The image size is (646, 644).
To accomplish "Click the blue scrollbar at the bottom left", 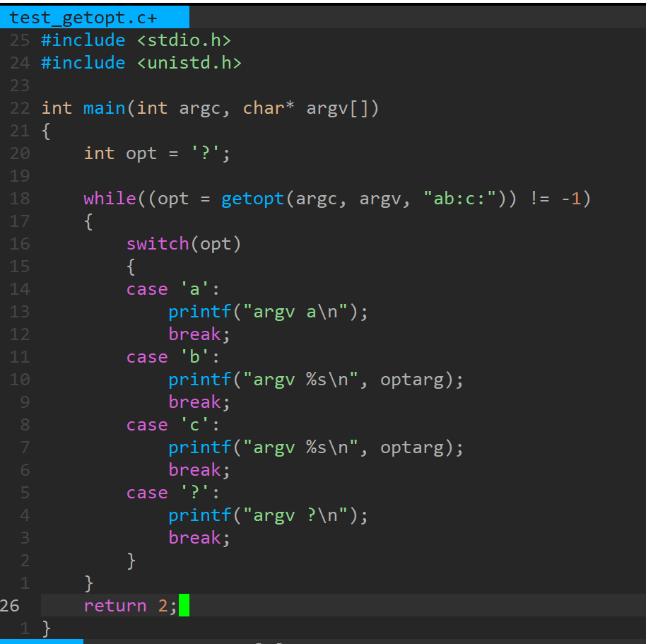I will 41,641.
